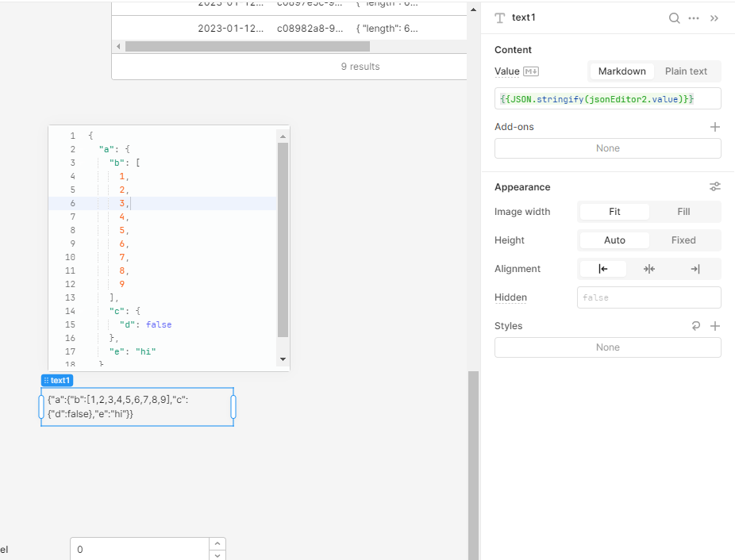Edit the JSON.stringify value expression field
This screenshot has height=560, width=735.
(607, 99)
